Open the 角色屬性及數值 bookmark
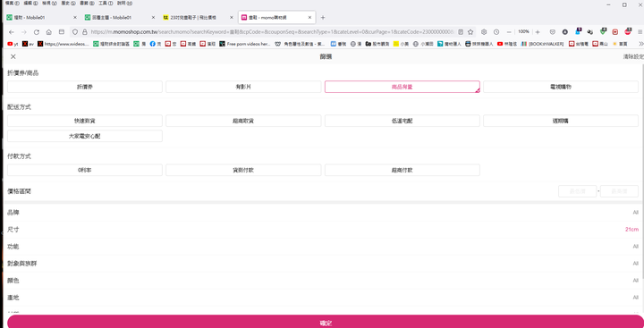644x328 pixels. 301,44
